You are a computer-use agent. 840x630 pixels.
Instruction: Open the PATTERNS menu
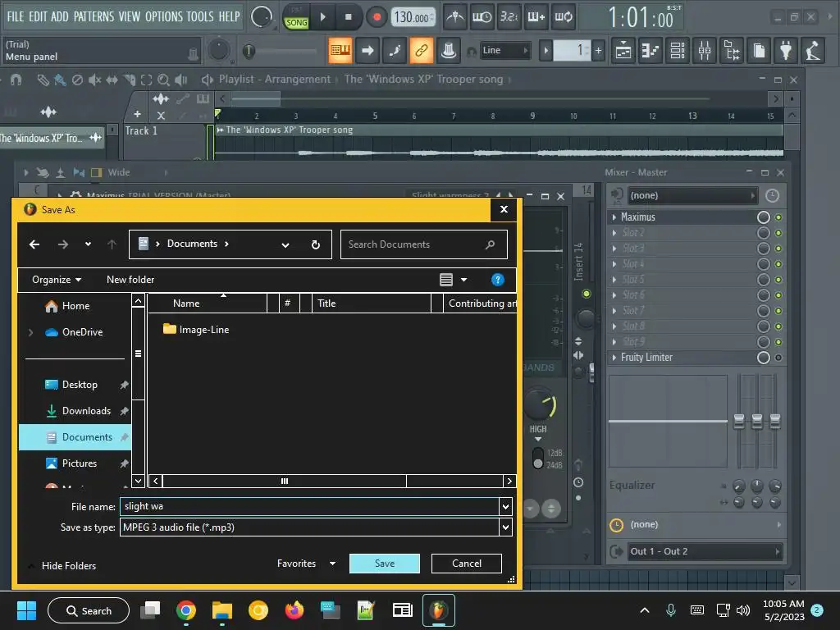pyautogui.click(x=94, y=16)
